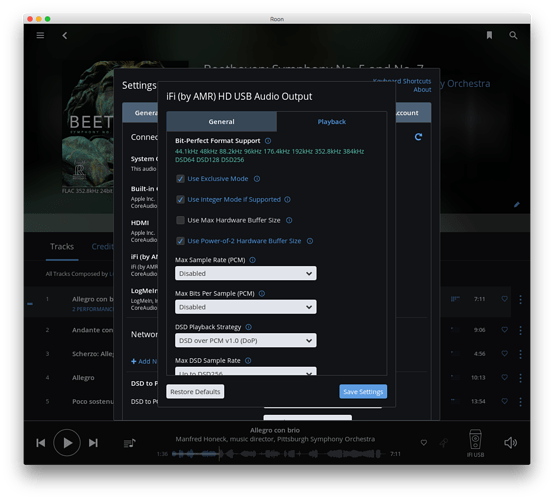Click the now playing title Allegro con brio
The width and height of the screenshot is (555, 500).
275,430
